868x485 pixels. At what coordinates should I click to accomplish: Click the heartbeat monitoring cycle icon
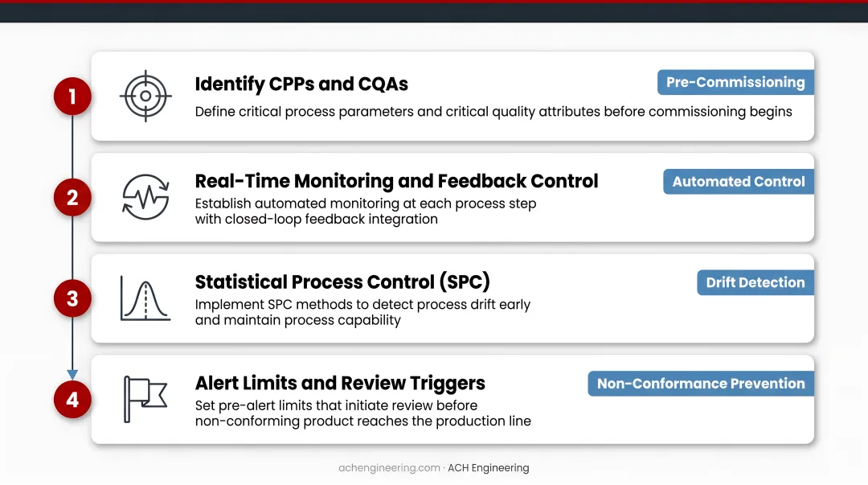coord(145,197)
